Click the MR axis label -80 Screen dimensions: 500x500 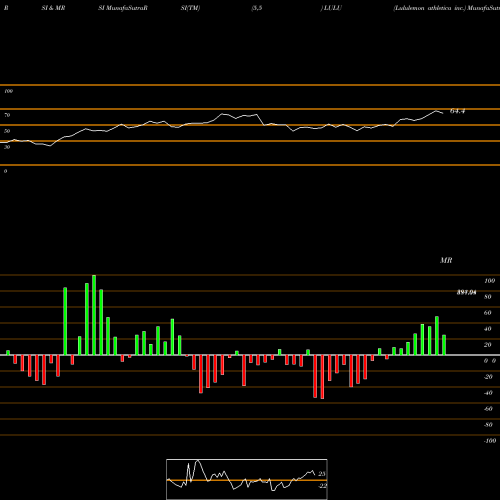(488, 425)
